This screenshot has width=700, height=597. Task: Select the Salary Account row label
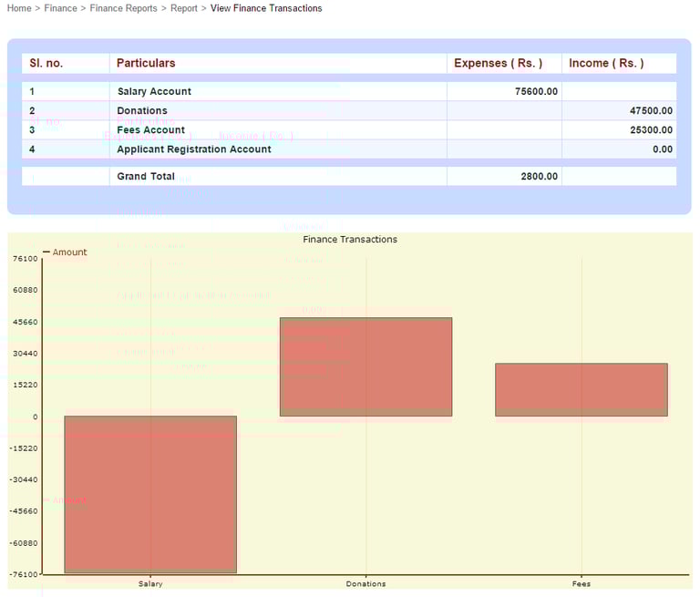(x=154, y=91)
